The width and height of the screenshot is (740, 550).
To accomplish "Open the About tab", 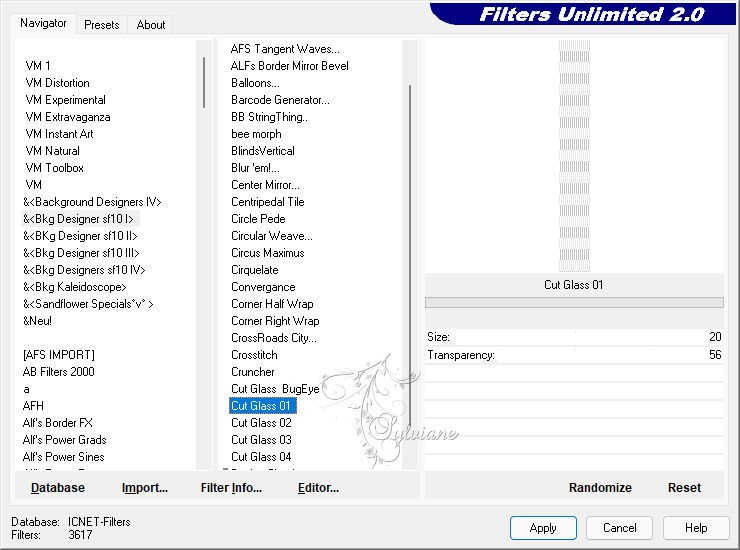I will [151, 25].
